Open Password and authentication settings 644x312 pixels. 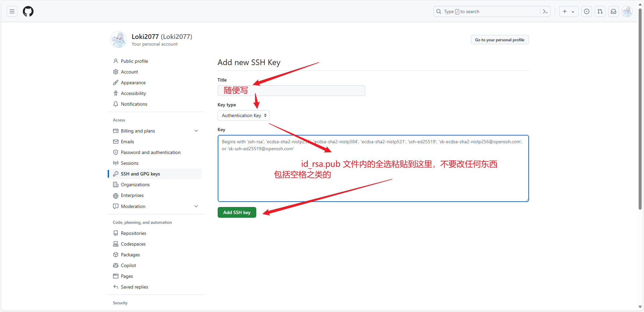point(151,152)
